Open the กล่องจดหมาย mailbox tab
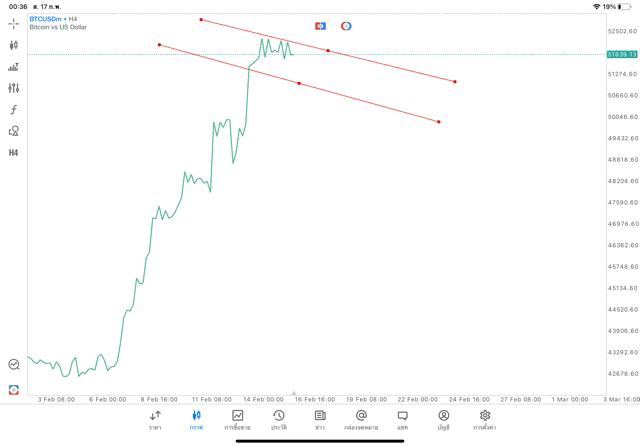Screen dimensions: 640x447 click(x=361, y=419)
